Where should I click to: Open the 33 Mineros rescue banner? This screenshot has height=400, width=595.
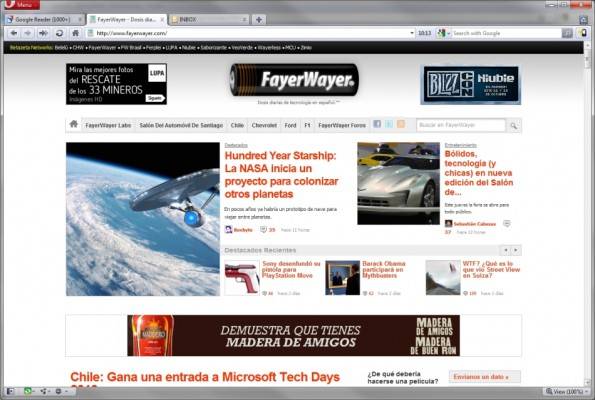116,84
